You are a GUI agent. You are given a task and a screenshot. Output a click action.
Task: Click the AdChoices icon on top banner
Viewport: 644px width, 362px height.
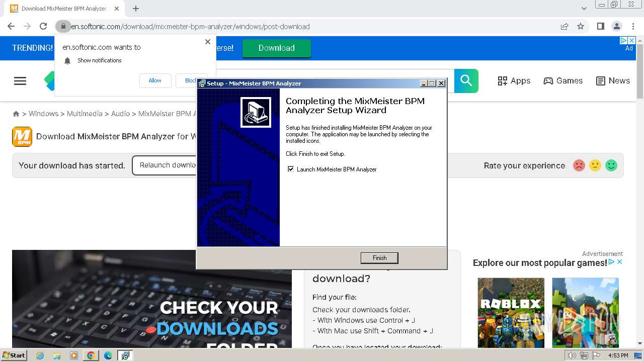pyautogui.click(x=623, y=40)
